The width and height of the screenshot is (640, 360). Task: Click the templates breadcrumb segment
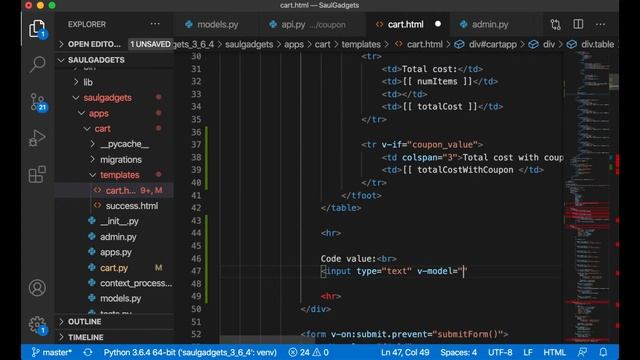coord(361,44)
